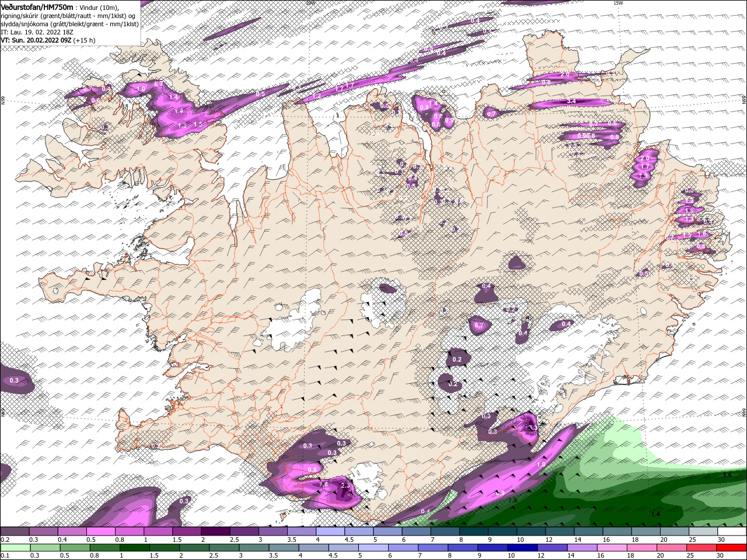The image size is (747, 560).
Task: Select snow legend swatch between 0.5 and 0.8
Action: click(100, 531)
